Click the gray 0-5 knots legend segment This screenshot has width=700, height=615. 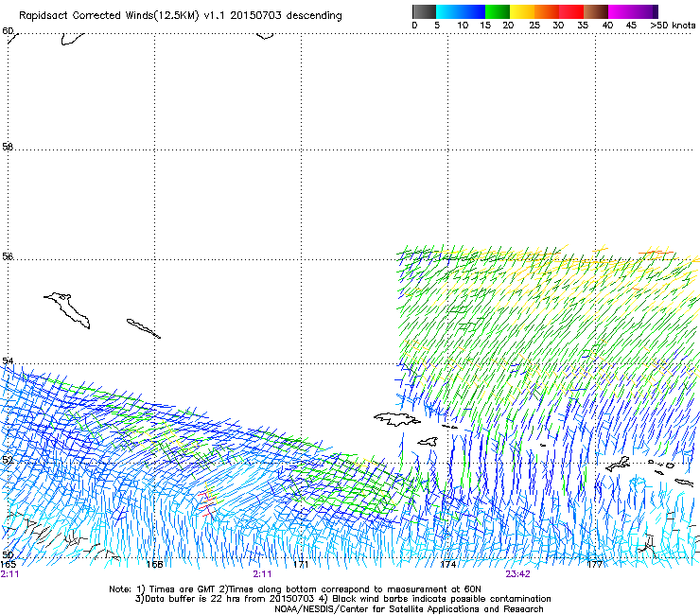424,11
